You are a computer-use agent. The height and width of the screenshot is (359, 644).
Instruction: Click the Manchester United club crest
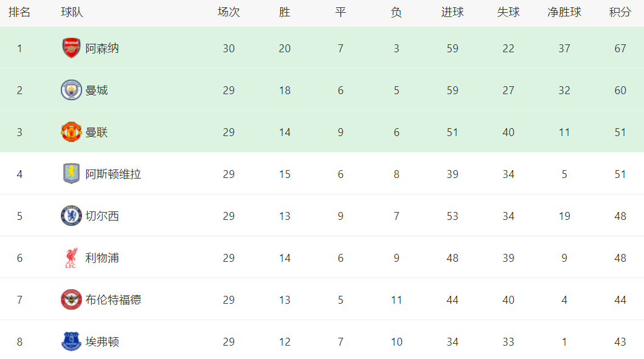71,132
